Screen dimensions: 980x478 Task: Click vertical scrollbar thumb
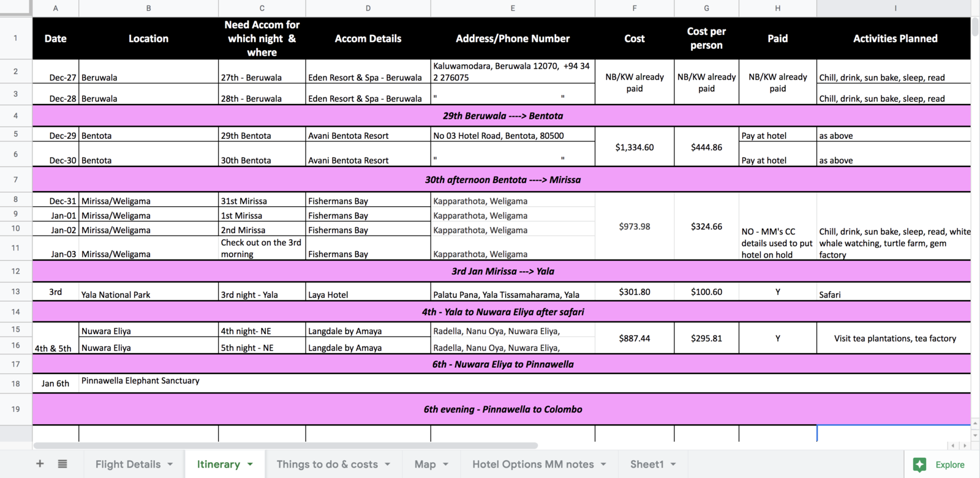tap(975, 28)
